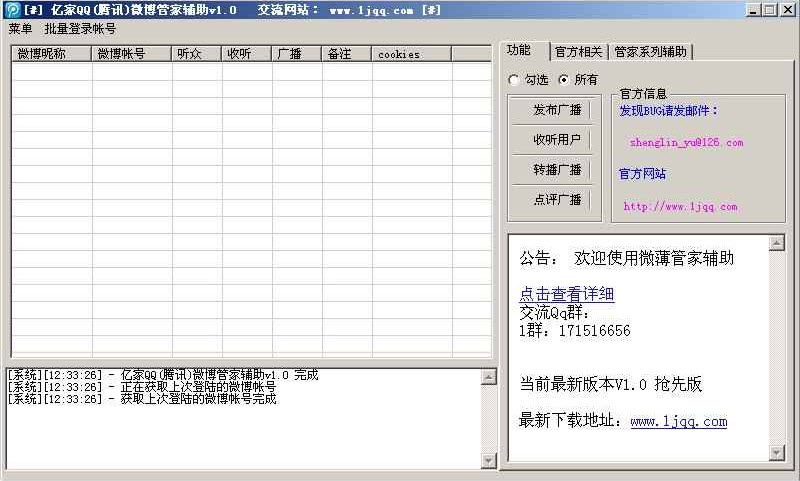
Task: Click the 当前最新版本V1.0 抢先版 text
Action: [x=610, y=384]
